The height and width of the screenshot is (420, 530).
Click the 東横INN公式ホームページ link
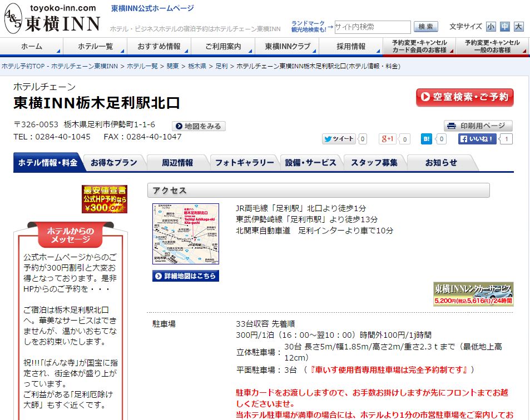[x=152, y=8]
